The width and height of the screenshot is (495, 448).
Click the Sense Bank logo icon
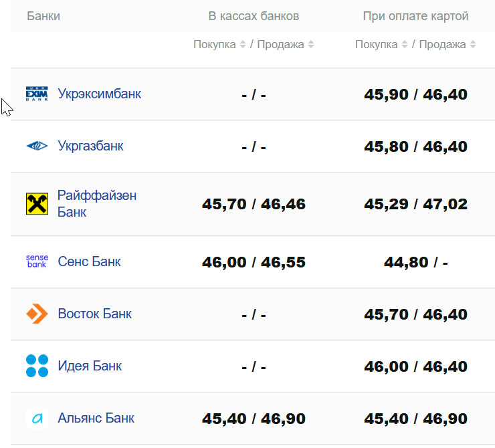37,261
